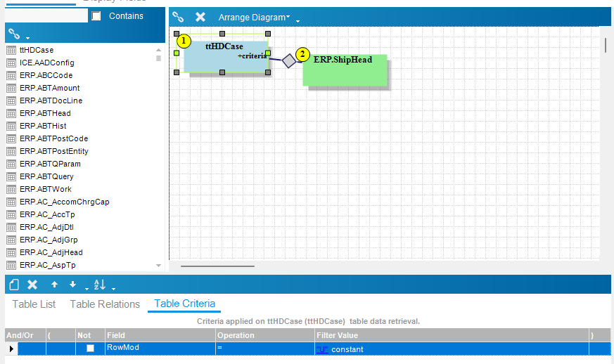Click the delete X icon in the diagram toolbar
This screenshot has width=614, height=364.
[200, 17]
